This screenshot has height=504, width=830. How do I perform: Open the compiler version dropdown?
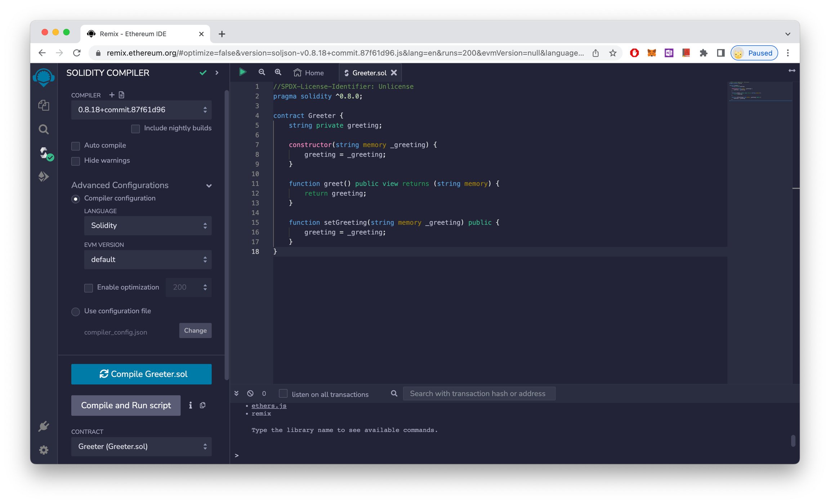point(141,110)
